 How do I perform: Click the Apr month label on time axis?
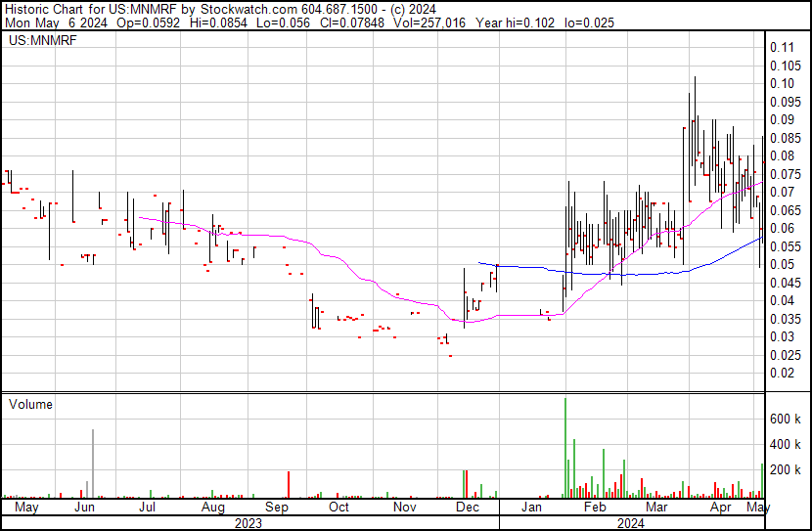[x=720, y=509]
